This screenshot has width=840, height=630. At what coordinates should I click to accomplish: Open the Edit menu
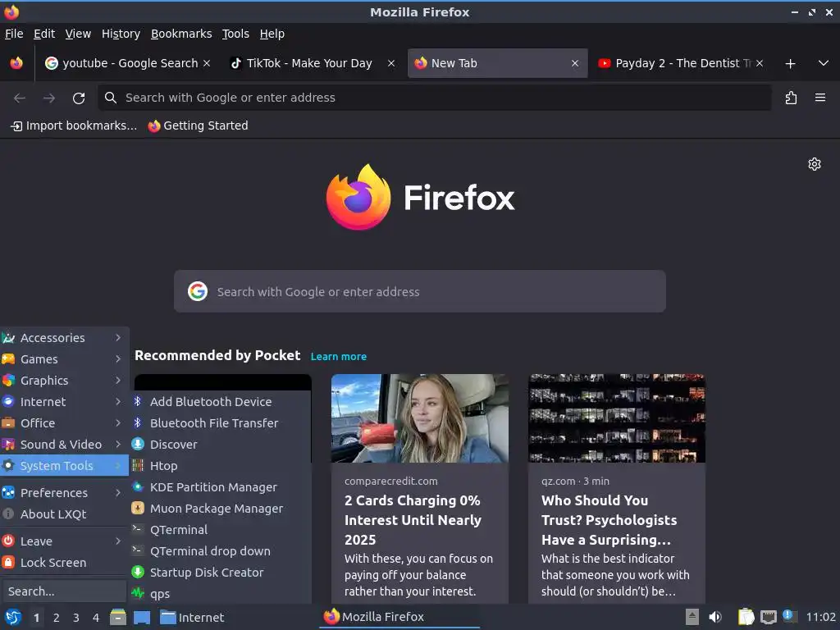pos(44,34)
